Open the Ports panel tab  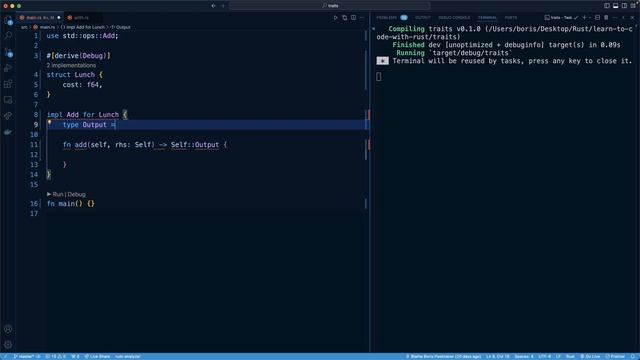tap(511, 18)
